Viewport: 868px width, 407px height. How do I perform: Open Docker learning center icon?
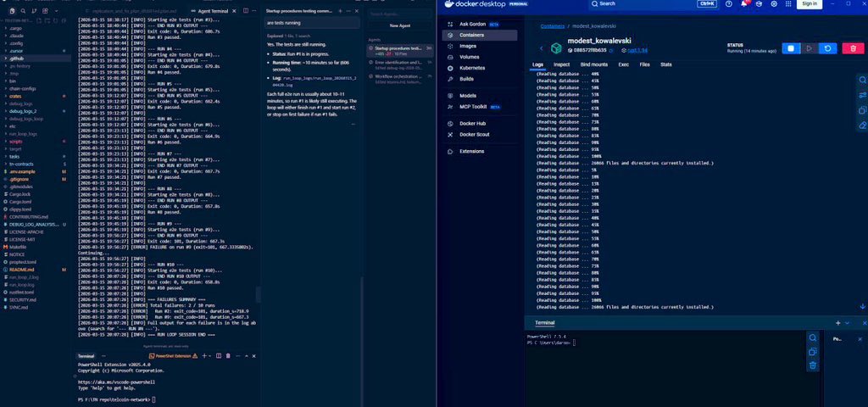pos(759,3)
